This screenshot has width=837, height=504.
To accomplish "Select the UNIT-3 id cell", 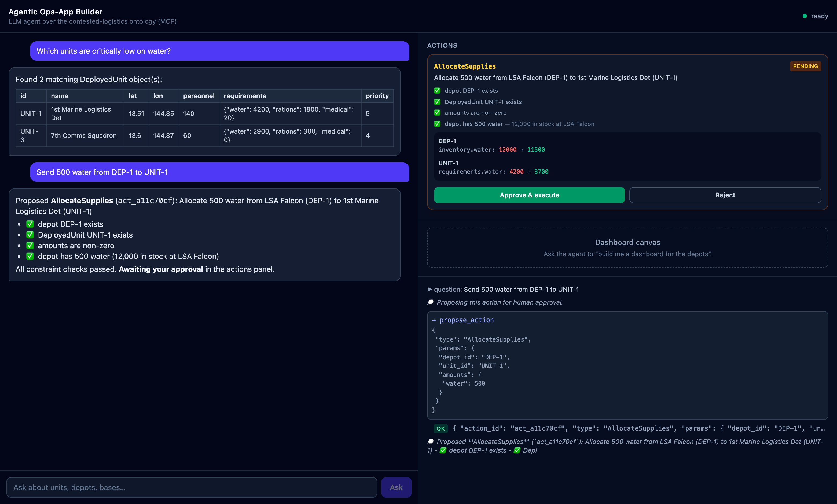I will click(x=31, y=135).
